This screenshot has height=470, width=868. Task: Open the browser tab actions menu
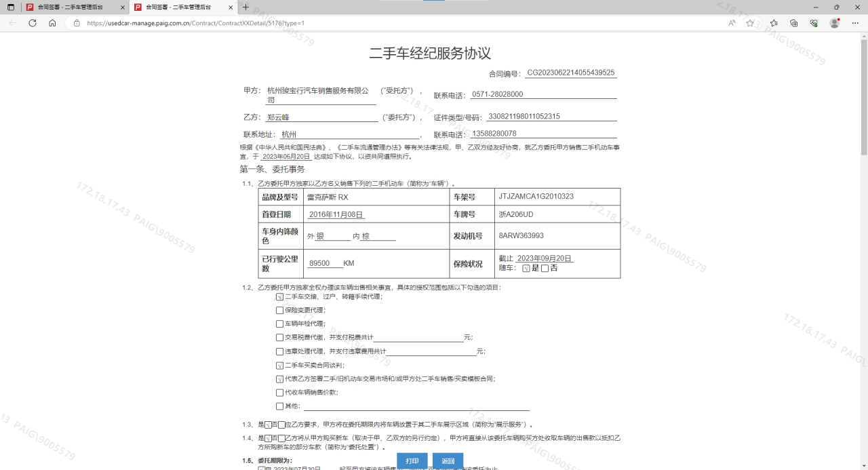11,7
